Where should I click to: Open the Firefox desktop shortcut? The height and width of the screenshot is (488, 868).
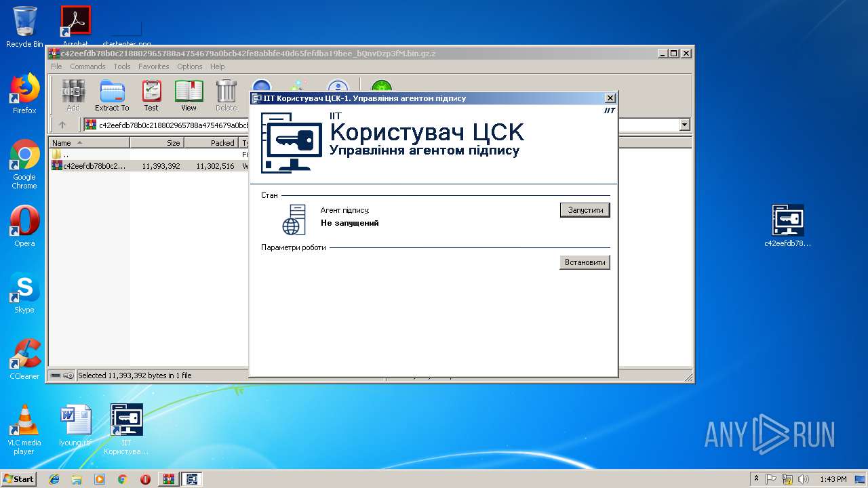[x=24, y=94]
